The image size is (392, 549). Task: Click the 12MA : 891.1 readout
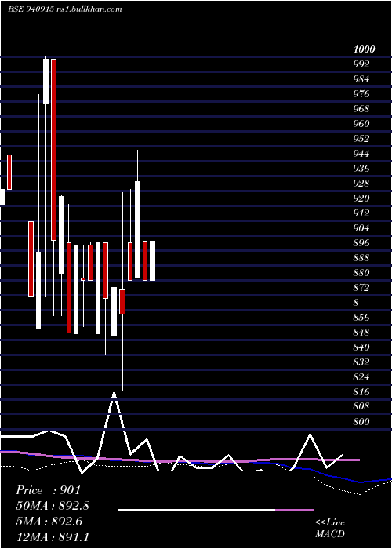pyautogui.click(x=53, y=537)
